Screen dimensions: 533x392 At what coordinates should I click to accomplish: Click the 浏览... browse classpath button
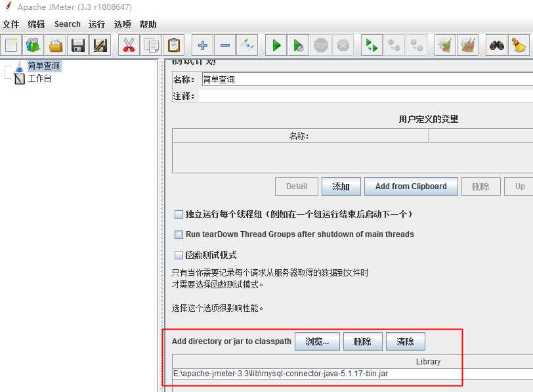pyautogui.click(x=317, y=341)
